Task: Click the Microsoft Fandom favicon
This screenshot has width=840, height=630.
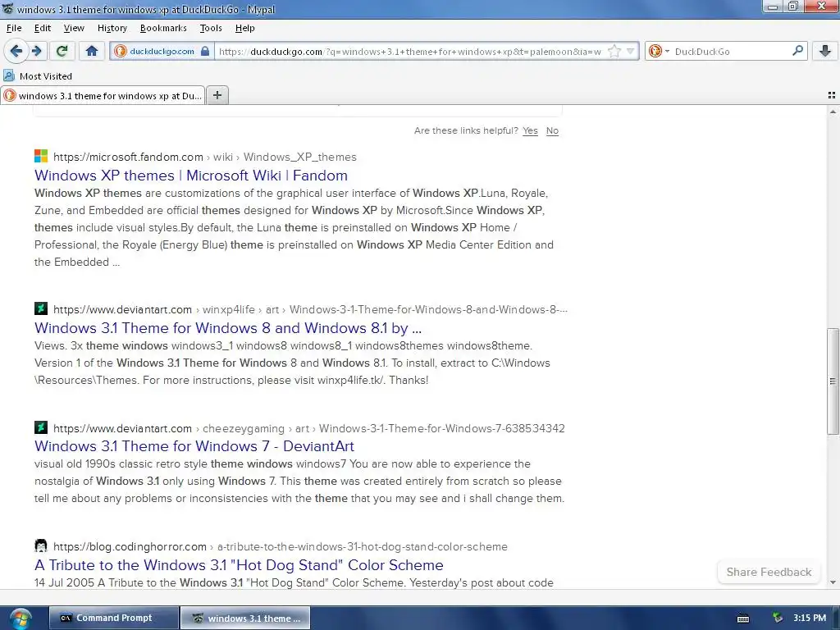Action: click(x=41, y=156)
